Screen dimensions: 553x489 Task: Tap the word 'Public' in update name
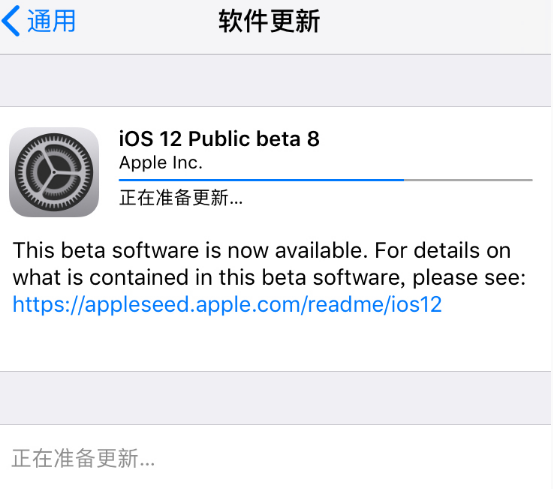click(219, 139)
